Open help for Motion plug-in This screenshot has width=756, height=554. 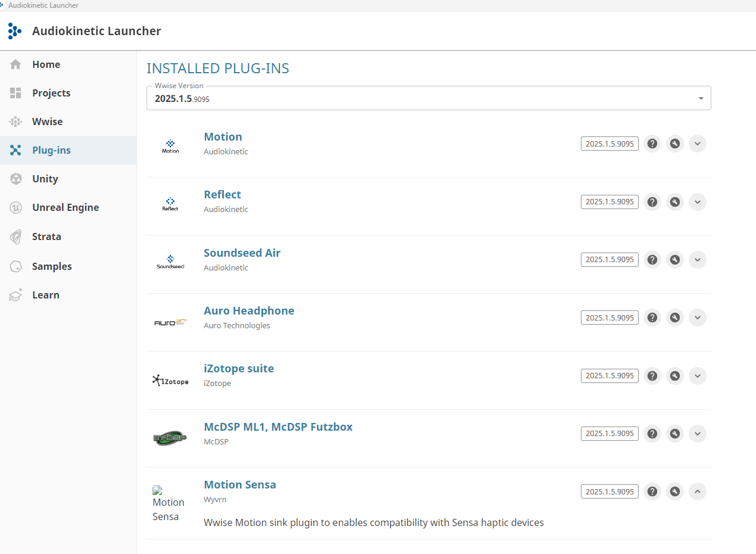652,144
